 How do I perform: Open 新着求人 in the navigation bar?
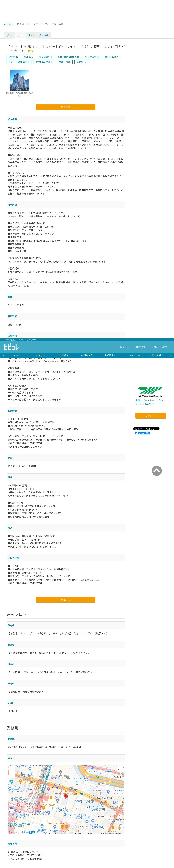(41, 355)
